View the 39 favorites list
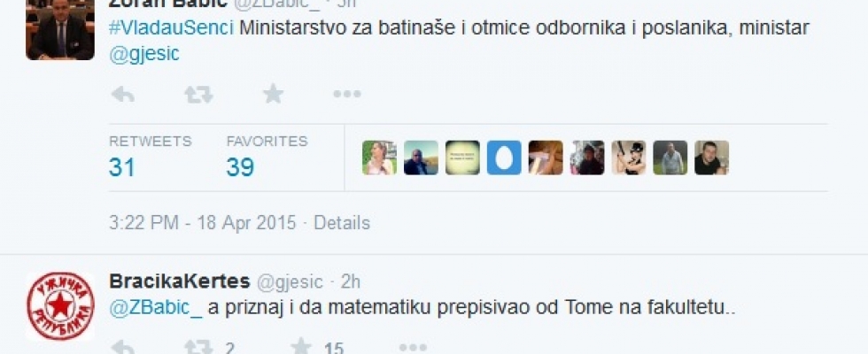The height and width of the screenshot is (354, 868). [x=240, y=166]
